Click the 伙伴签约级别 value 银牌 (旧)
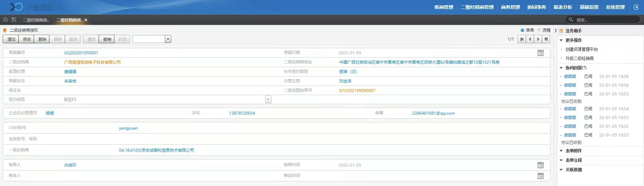 tap(348, 72)
